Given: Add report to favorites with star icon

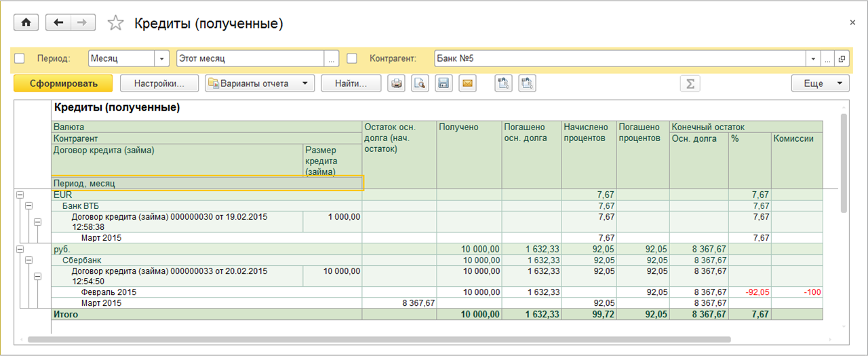Looking at the screenshot, I should [116, 24].
